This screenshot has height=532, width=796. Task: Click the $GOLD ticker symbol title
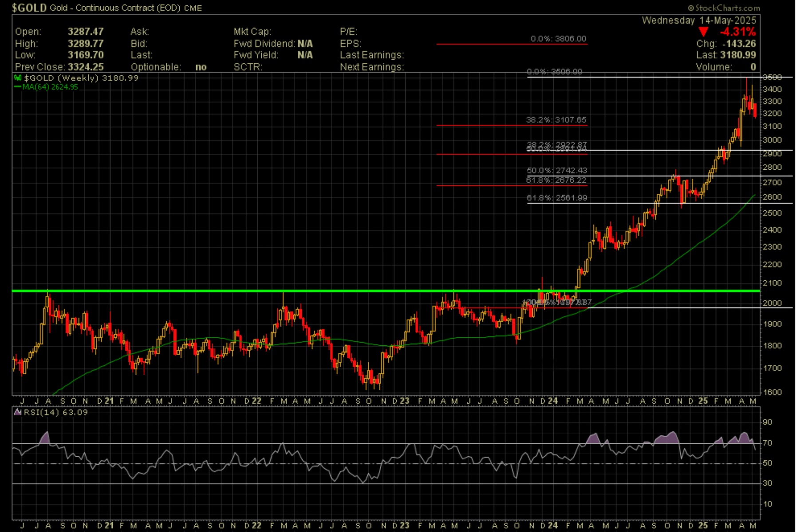coord(29,8)
